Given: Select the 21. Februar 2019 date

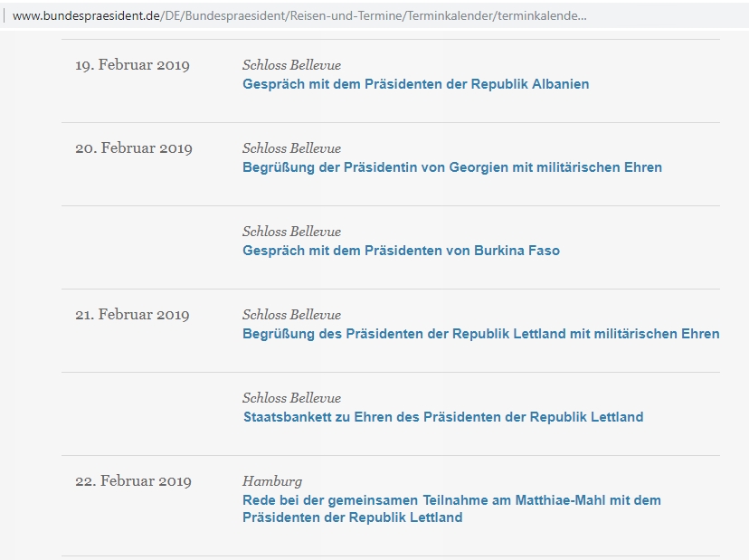Looking at the screenshot, I should [133, 315].
